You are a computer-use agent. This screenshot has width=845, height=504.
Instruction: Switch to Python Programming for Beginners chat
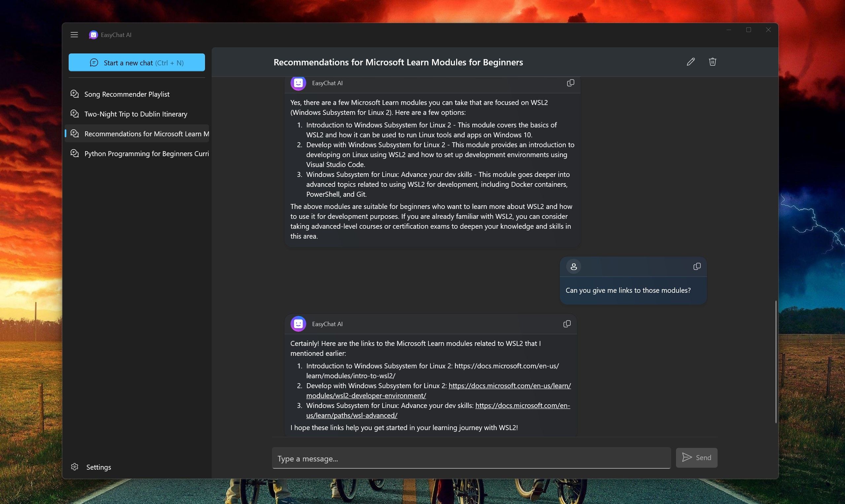pos(147,153)
